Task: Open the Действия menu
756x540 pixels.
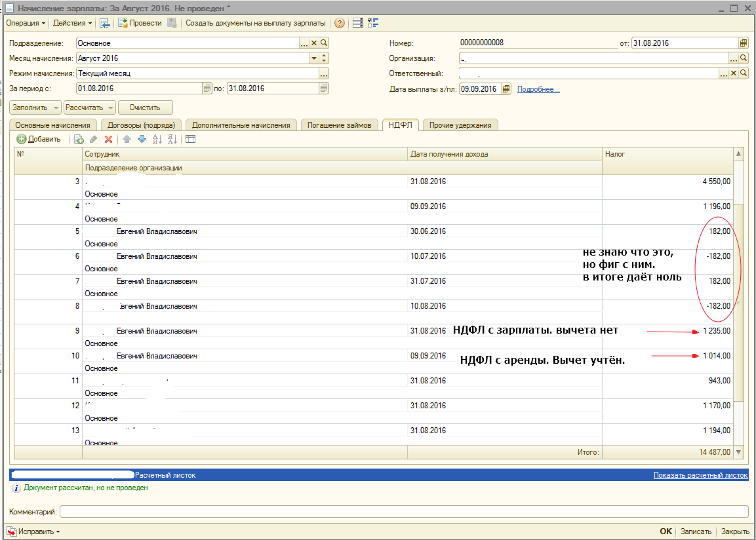Action: [x=72, y=23]
